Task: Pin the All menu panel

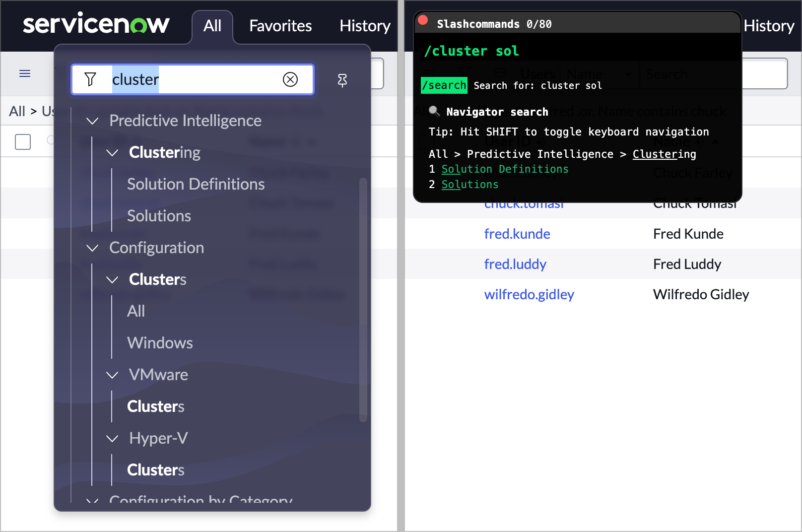Action: (x=342, y=80)
